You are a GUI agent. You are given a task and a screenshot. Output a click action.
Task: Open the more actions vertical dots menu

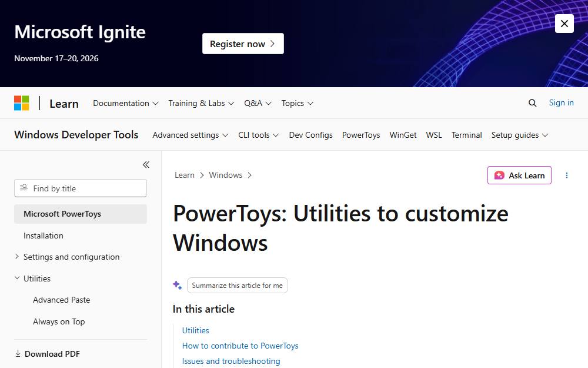[567, 175]
